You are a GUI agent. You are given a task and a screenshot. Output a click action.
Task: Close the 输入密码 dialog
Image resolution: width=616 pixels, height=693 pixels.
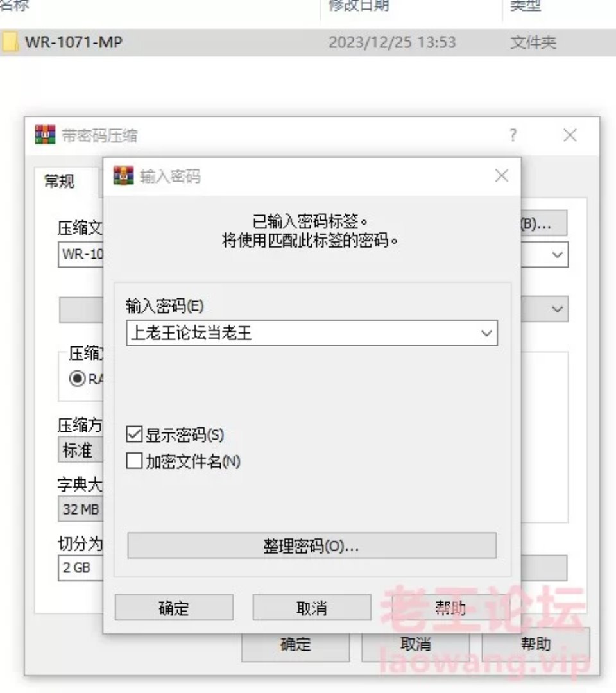502,176
